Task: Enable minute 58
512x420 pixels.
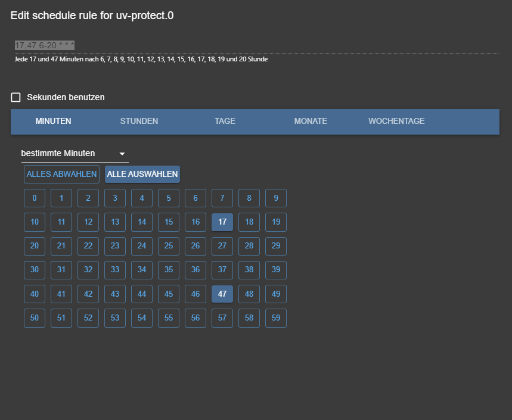Action: tap(249, 318)
